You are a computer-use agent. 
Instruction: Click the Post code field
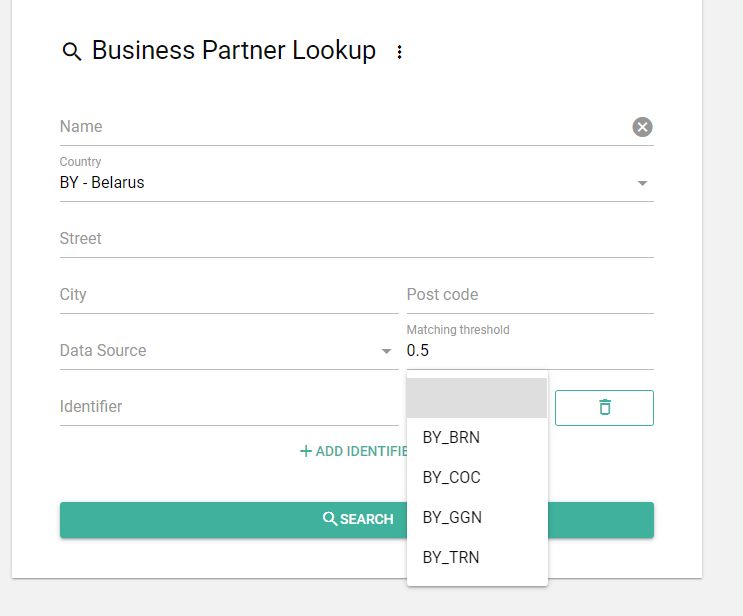point(529,295)
